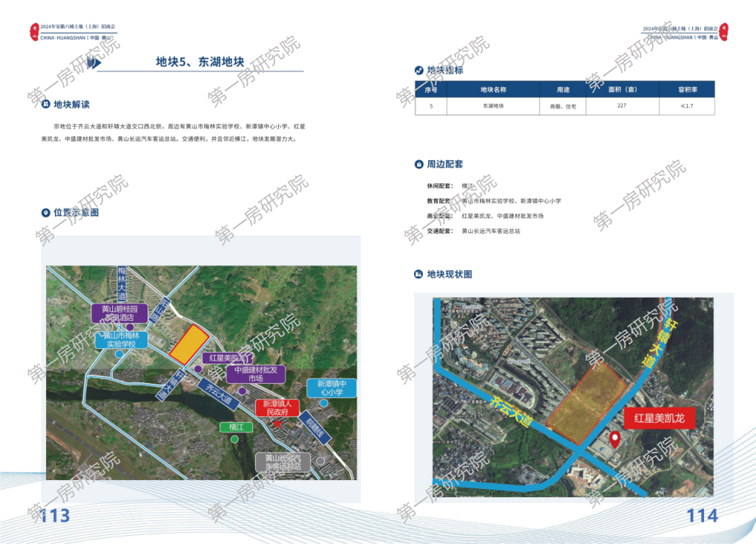Select the 地块名称 table header
This screenshot has width=756, height=544.
493,89
